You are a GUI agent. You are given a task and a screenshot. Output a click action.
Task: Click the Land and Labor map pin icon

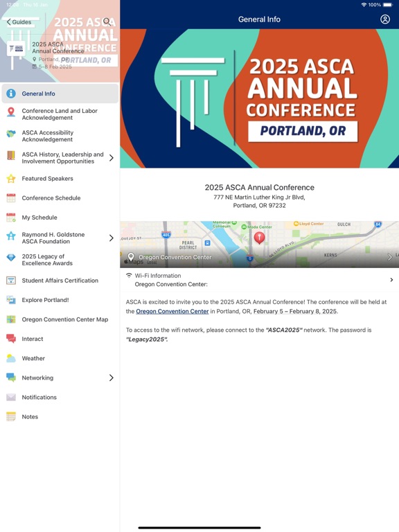pyautogui.click(x=11, y=112)
